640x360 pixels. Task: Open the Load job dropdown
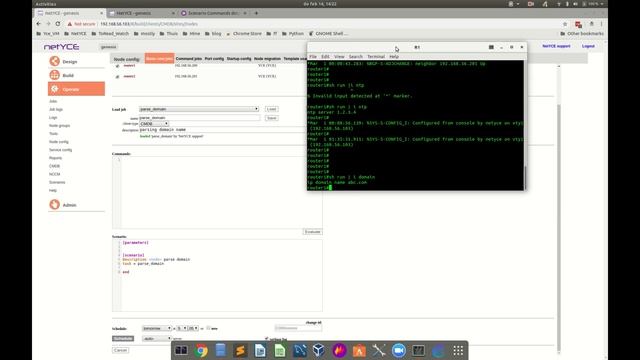tap(199, 109)
